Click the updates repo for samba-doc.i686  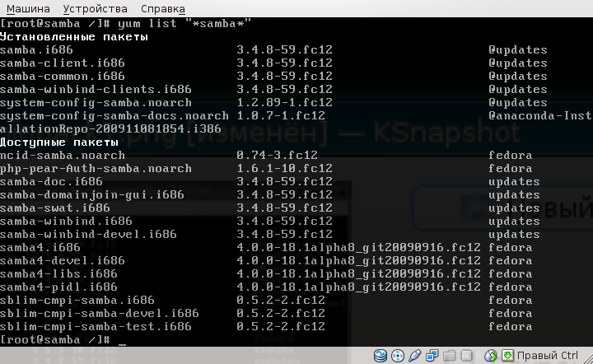tap(514, 182)
